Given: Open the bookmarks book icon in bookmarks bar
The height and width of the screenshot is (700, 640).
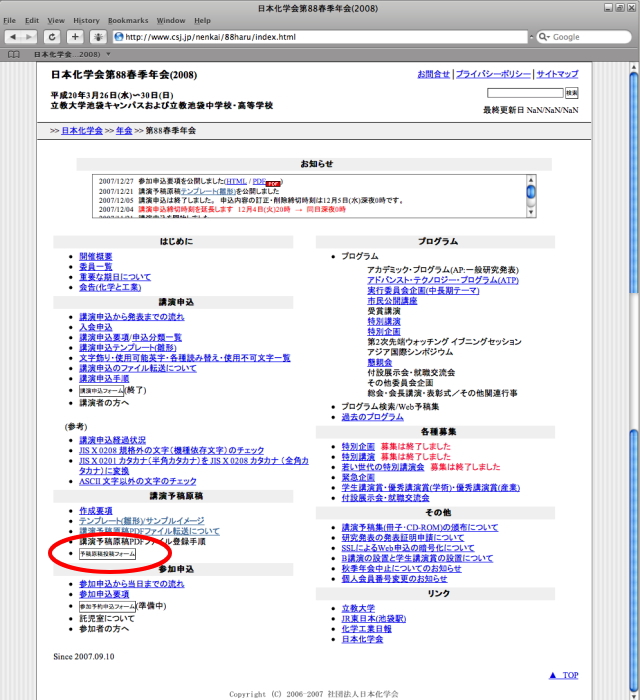Looking at the screenshot, I should tap(13, 53).
